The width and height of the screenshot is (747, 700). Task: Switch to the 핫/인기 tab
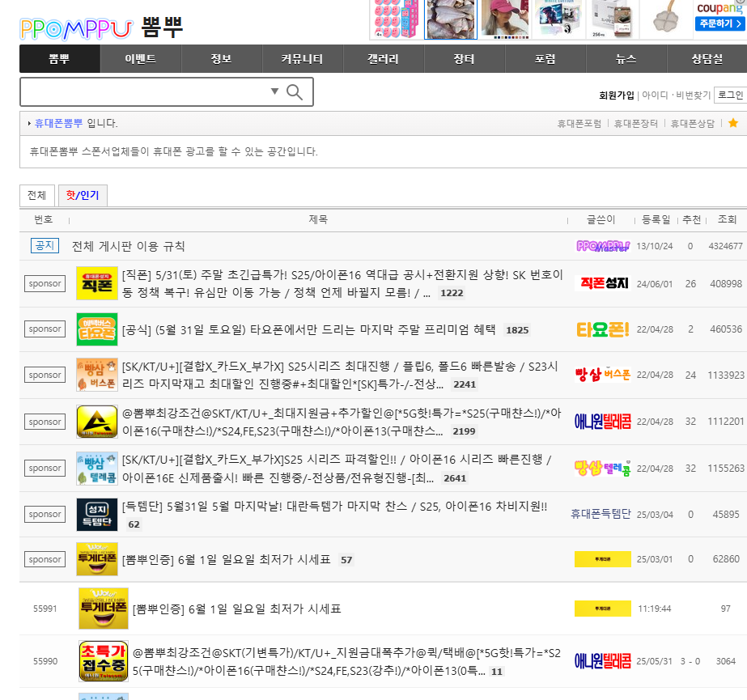click(x=83, y=195)
